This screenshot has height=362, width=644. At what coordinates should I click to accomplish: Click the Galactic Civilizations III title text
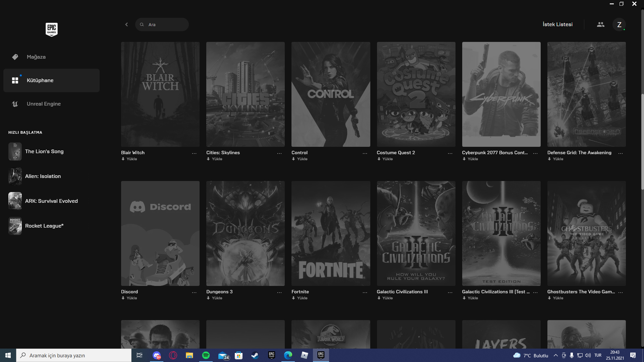[402, 292]
